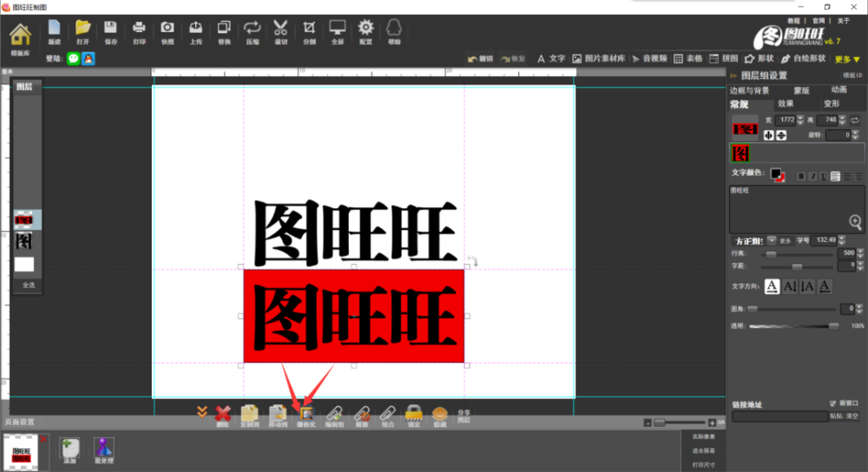The image size is (868, 472).
Task: Toggle bold B text formatting
Action: pyautogui.click(x=801, y=176)
